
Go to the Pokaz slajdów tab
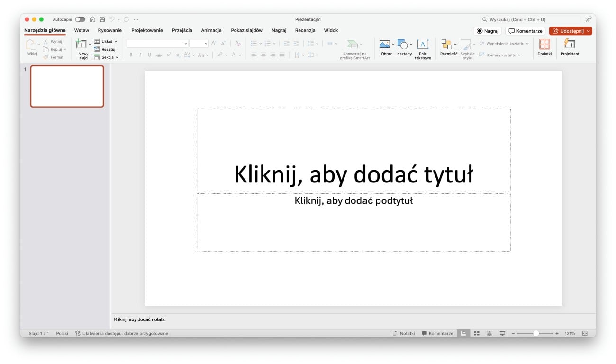click(246, 30)
